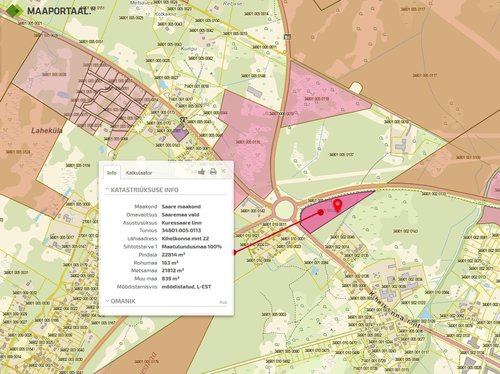This screenshot has height=374, width=500.
Task: Click the Laheküla place label
Action: (47, 131)
